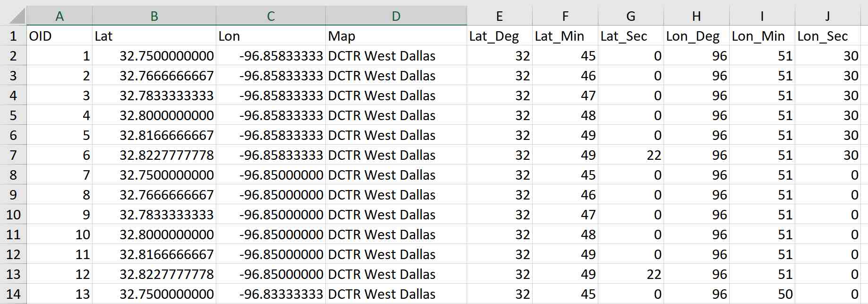Select Lat_Min cell with 47 in row 4
This screenshot has height=304, width=868.
click(x=565, y=96)
